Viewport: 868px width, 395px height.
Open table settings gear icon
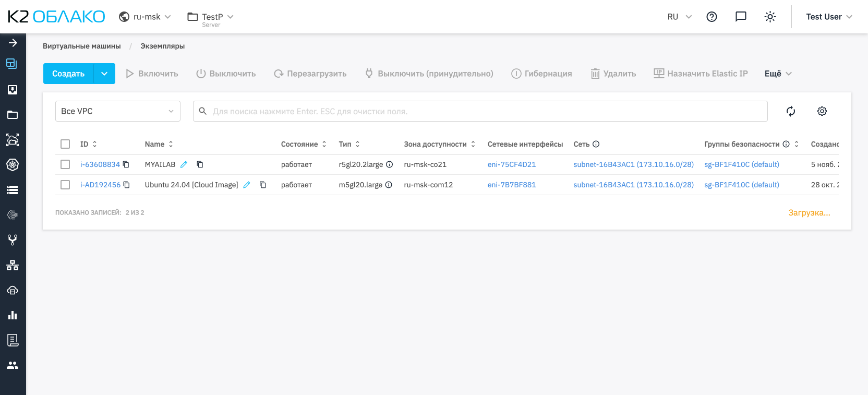[822, 111]
